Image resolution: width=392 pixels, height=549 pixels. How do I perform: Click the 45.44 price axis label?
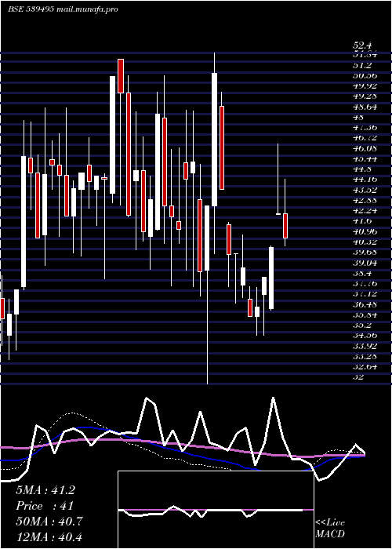365,158
